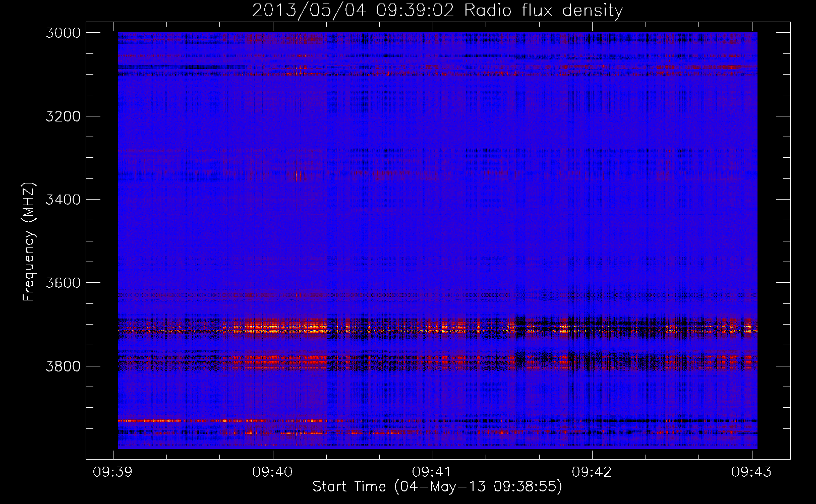Click the 3800 frequency tick label

[x=63, y=366]
